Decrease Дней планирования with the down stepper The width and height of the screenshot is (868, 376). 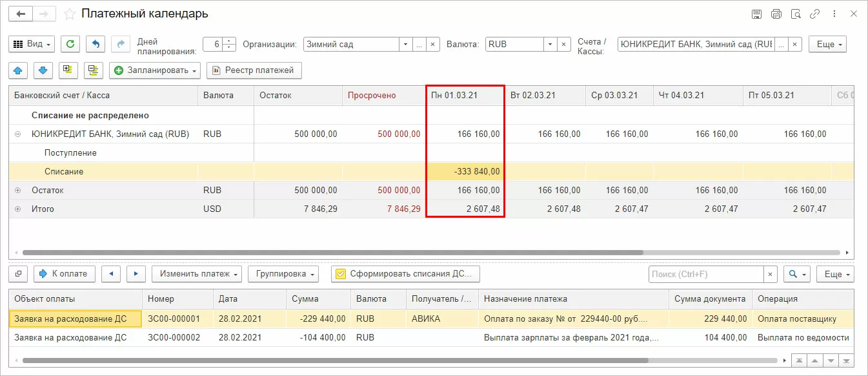point(230,48)
